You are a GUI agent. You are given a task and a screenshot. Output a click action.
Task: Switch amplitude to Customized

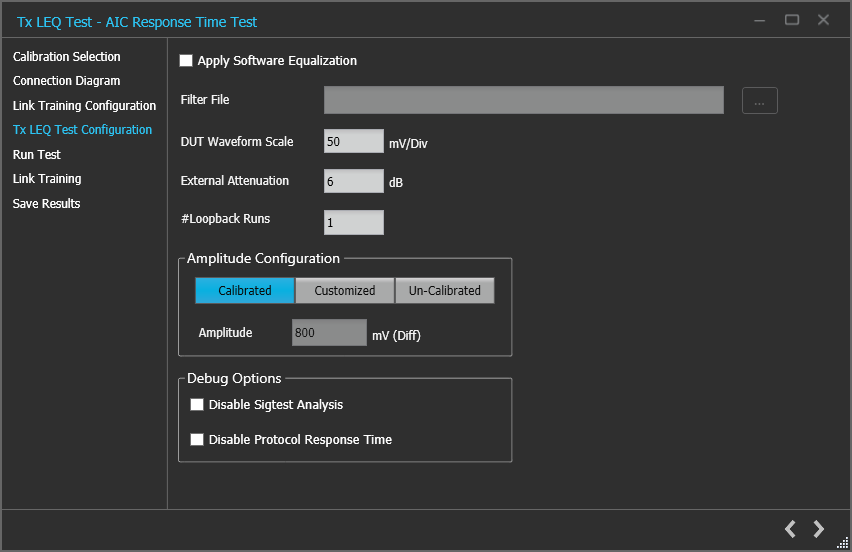click(x=345, y=291)
